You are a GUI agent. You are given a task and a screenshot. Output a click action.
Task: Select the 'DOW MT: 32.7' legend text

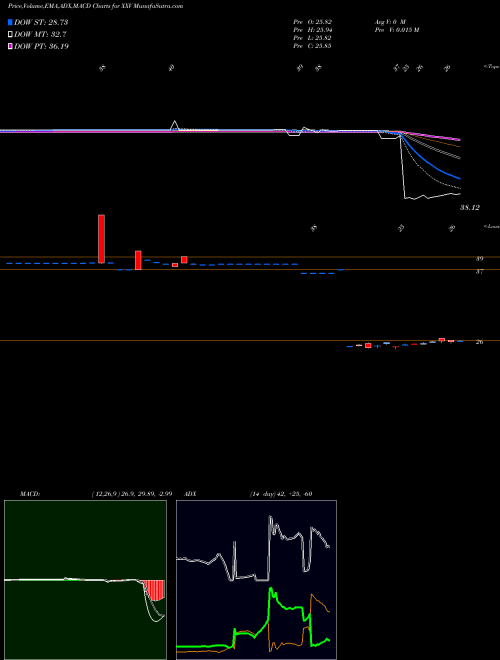coord(40,34)
